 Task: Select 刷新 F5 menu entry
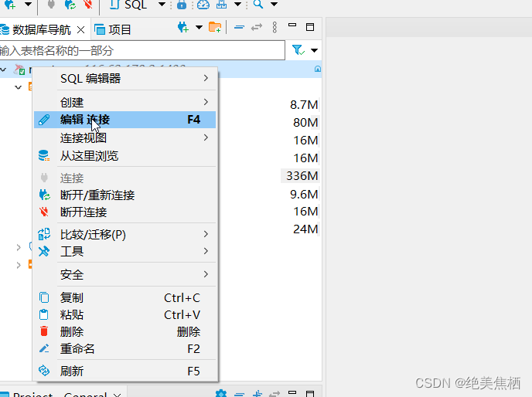click(124, 371)
